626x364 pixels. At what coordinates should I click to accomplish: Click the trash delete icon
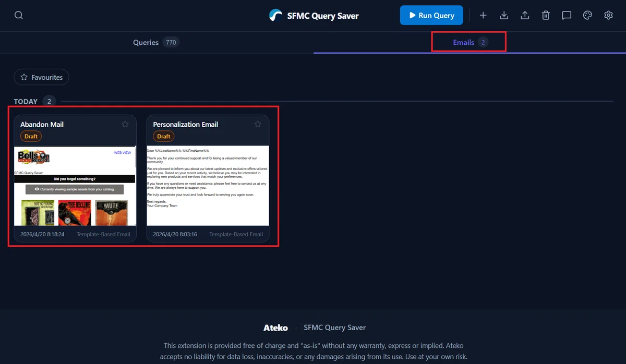[546, 16]
